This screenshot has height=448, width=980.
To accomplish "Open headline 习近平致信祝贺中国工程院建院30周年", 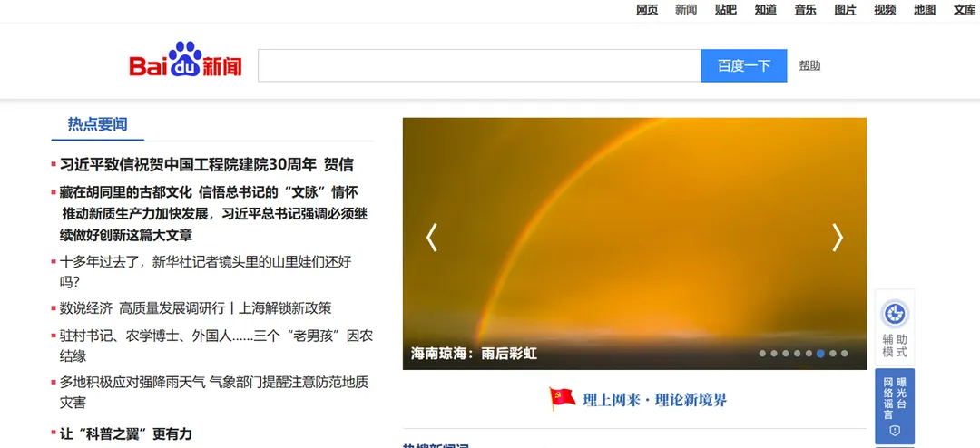I will [188, 165].
